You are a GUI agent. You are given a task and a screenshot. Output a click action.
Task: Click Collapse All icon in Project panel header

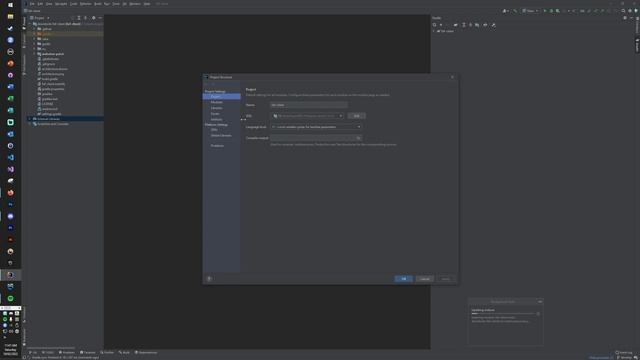coord(85,18)
